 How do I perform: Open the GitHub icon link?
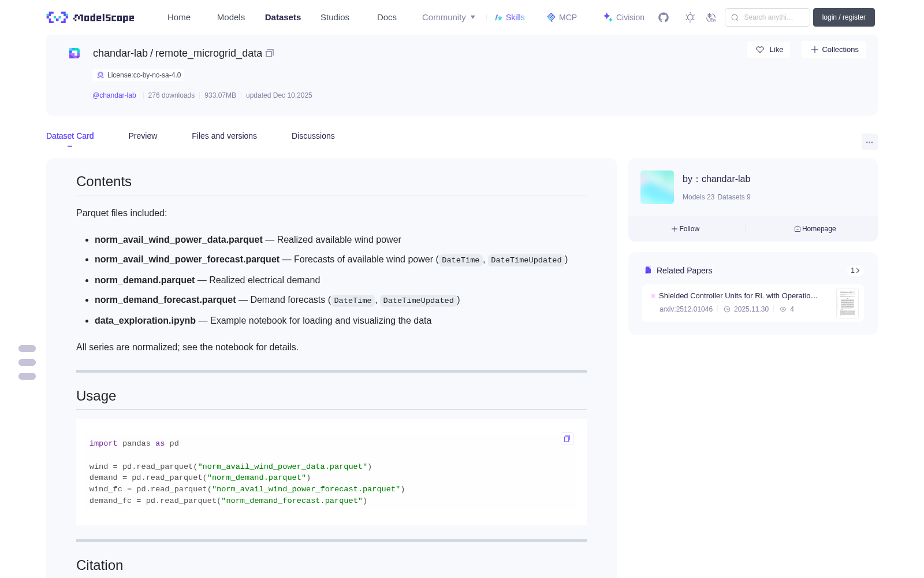664,17
